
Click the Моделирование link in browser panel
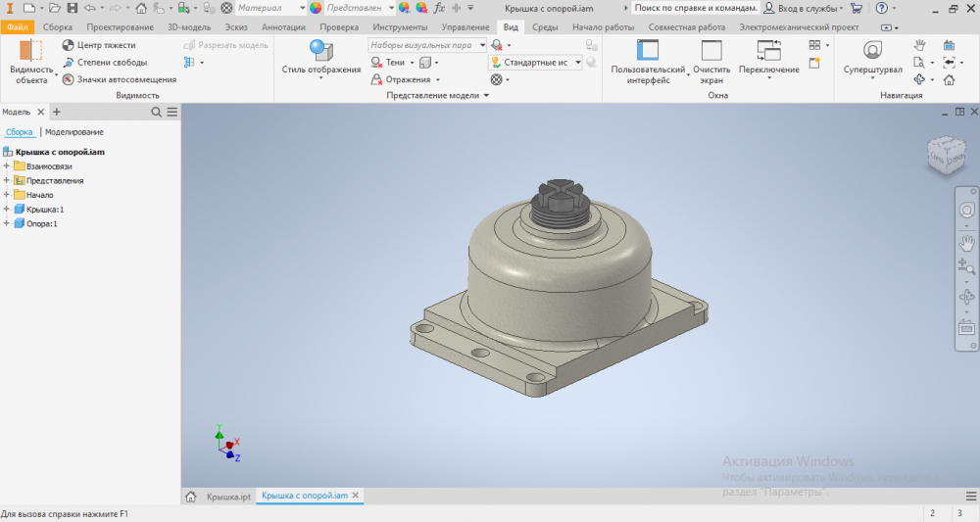tap(74, 132)
